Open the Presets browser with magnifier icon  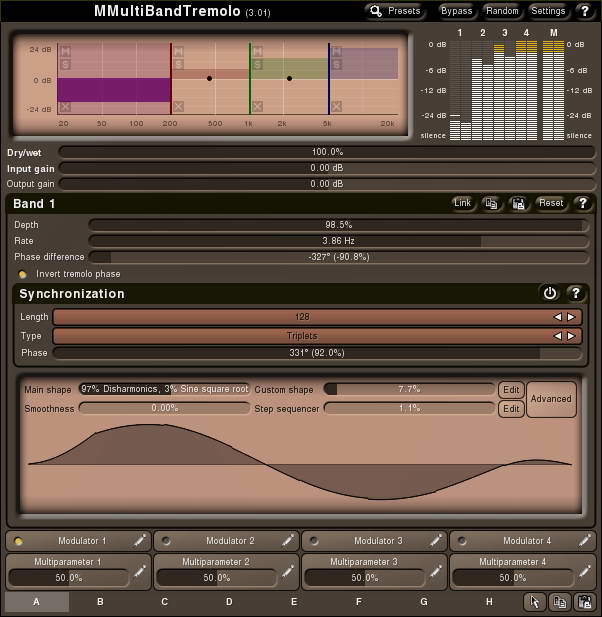(x=395, y=11)
